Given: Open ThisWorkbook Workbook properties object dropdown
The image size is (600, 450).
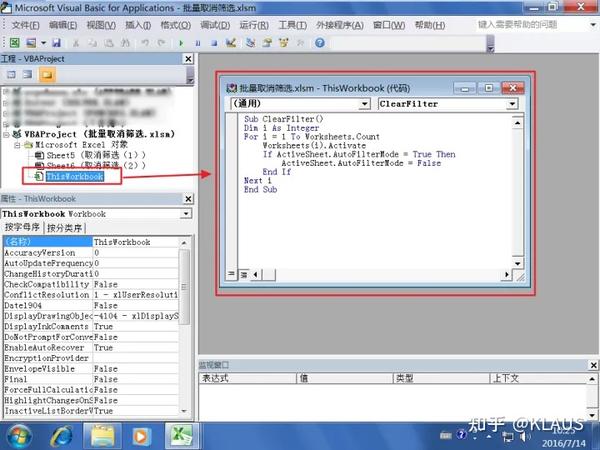Looking at the screenshot, I should [186, 214].
